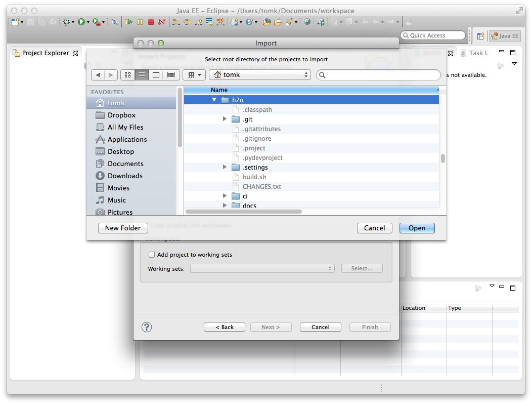The width and height of the screenshot is (532, 404).
Task: Open the Applications folder in sidebar
Action: point(127,139)
